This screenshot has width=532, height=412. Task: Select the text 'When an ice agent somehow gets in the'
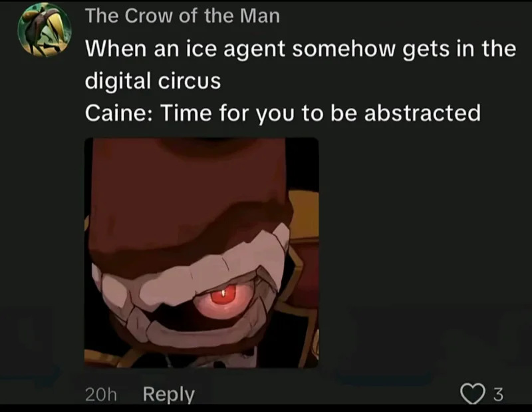[x=301, y=49]
